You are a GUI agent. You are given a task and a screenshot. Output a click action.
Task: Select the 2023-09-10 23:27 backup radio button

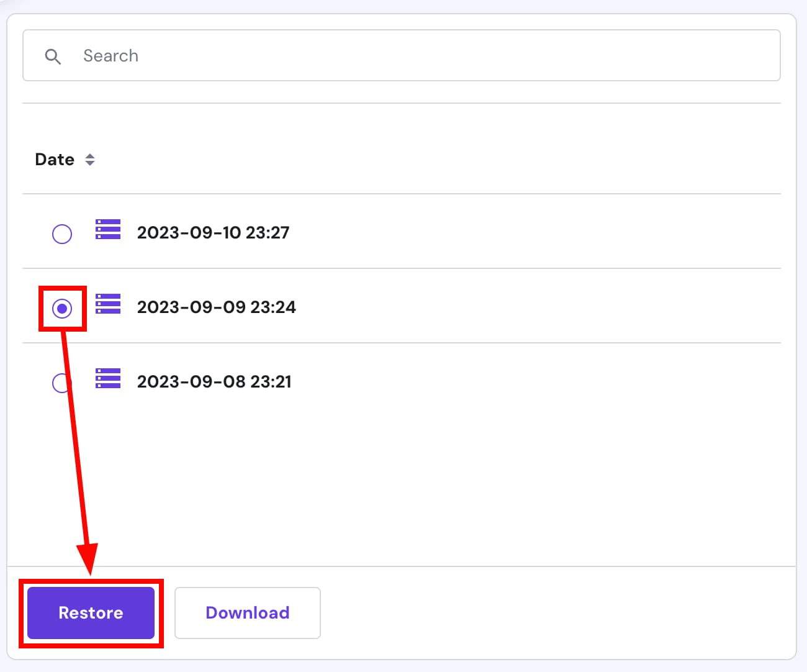tap(62, 234)
